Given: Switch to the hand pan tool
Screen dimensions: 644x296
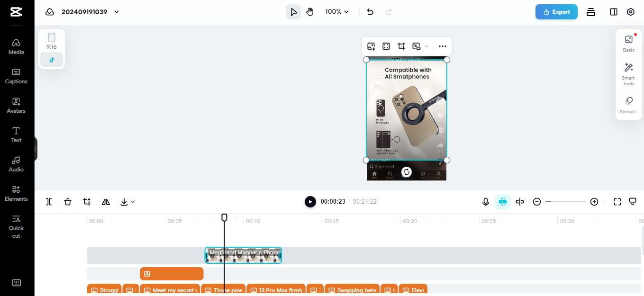Looking at the screenshot, I should click(x=310, y=12).
